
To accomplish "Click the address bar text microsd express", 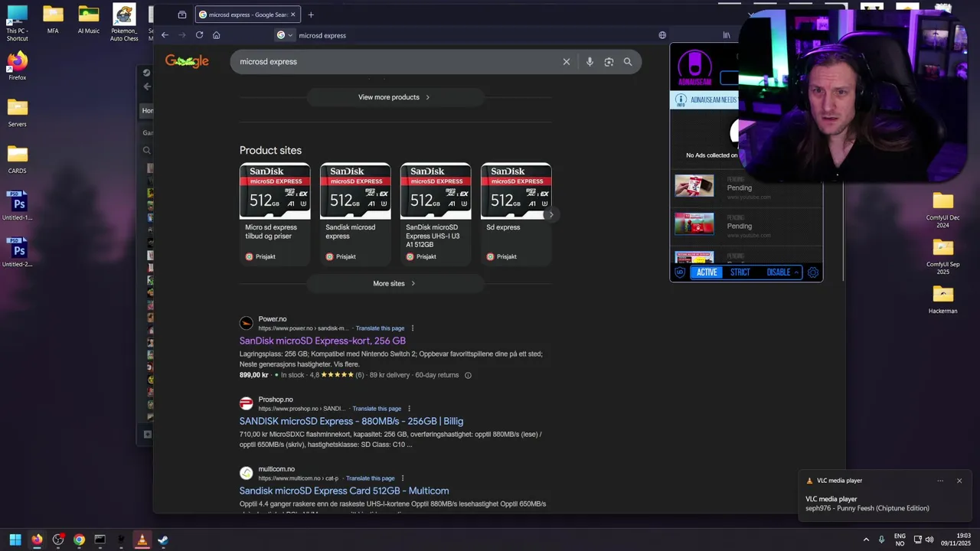I will [322, 35].
